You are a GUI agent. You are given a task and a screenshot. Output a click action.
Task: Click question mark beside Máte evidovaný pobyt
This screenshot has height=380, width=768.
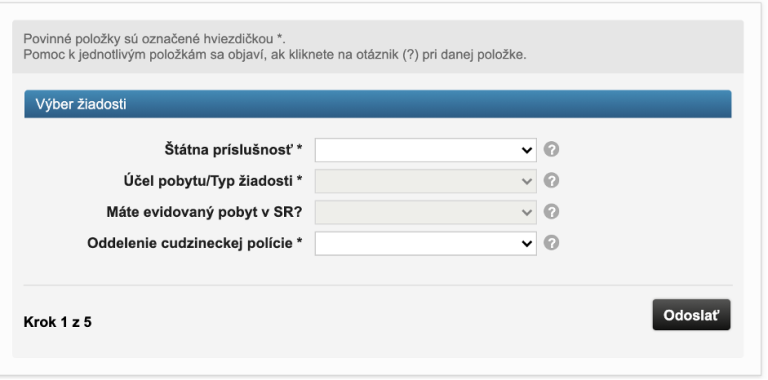[x=551, y=212]
